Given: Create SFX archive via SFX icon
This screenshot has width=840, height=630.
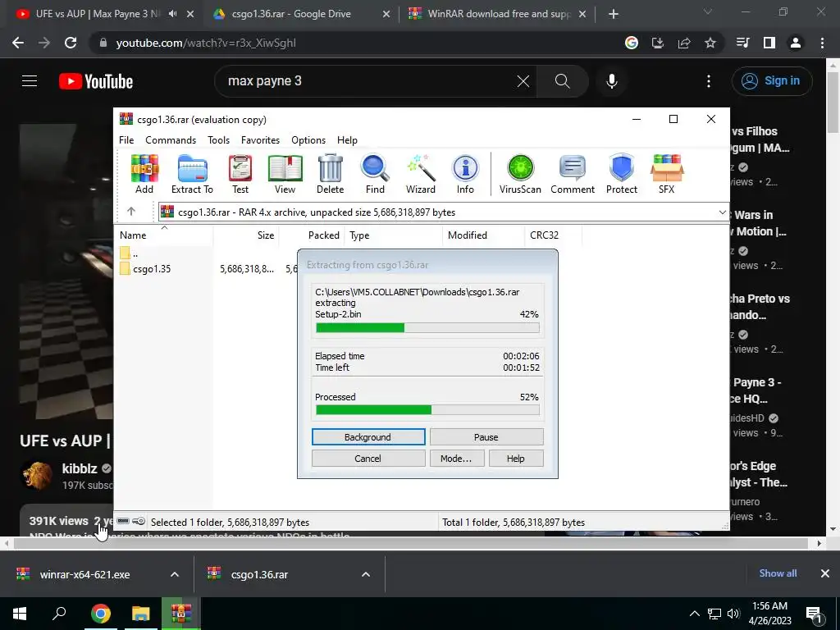Looking at the screenshot, I should 666,174.
